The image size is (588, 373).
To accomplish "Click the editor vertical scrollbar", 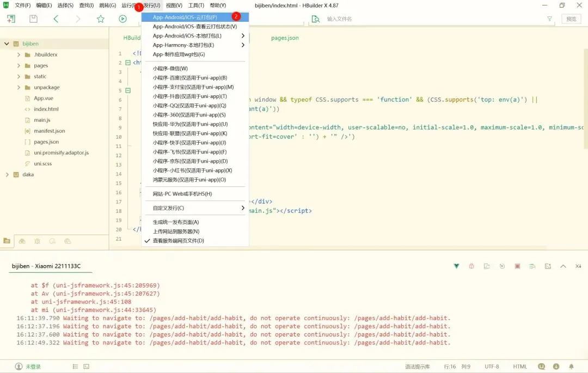I will point(586,98).
